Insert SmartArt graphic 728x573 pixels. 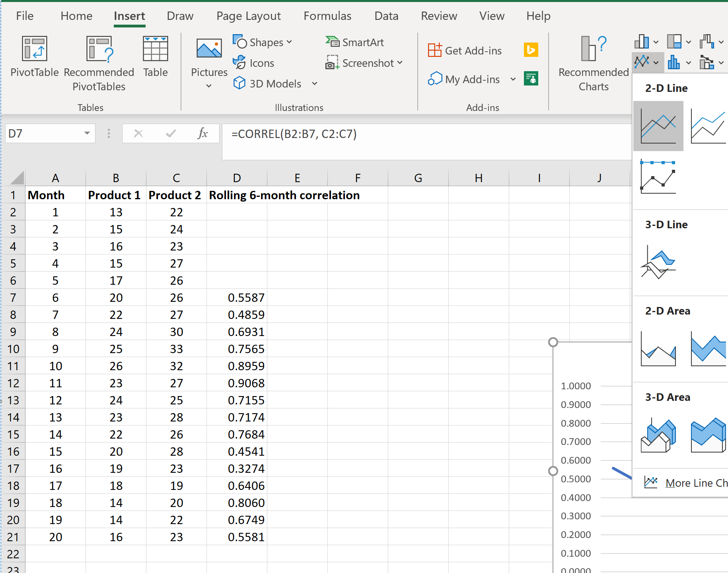coord(354,42)
